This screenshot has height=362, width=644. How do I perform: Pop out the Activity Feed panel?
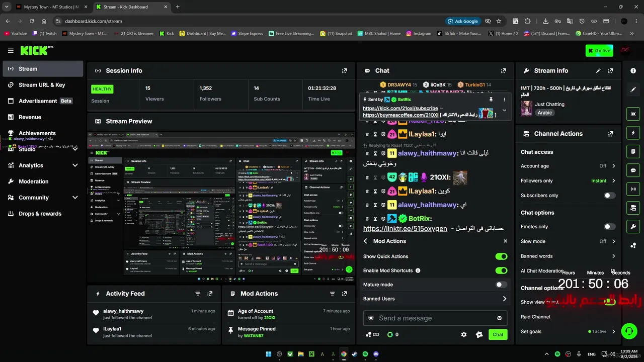210,294
